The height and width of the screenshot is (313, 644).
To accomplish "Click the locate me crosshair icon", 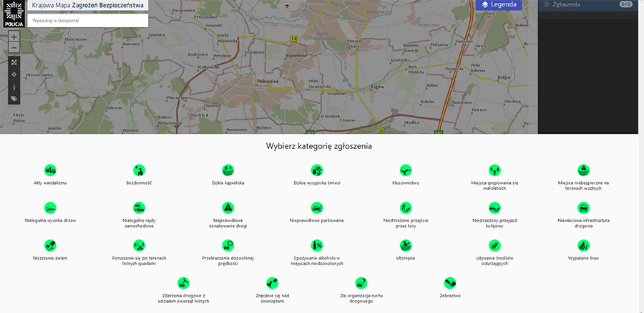I will pyautogui.click(x=14, y=74).
